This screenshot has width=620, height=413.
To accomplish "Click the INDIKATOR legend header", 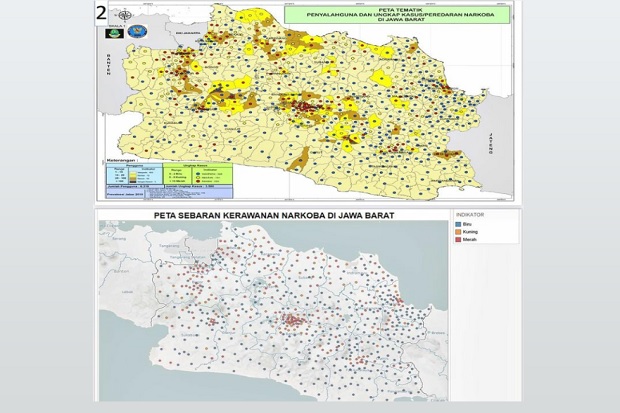I will click(x=470, y=215).
